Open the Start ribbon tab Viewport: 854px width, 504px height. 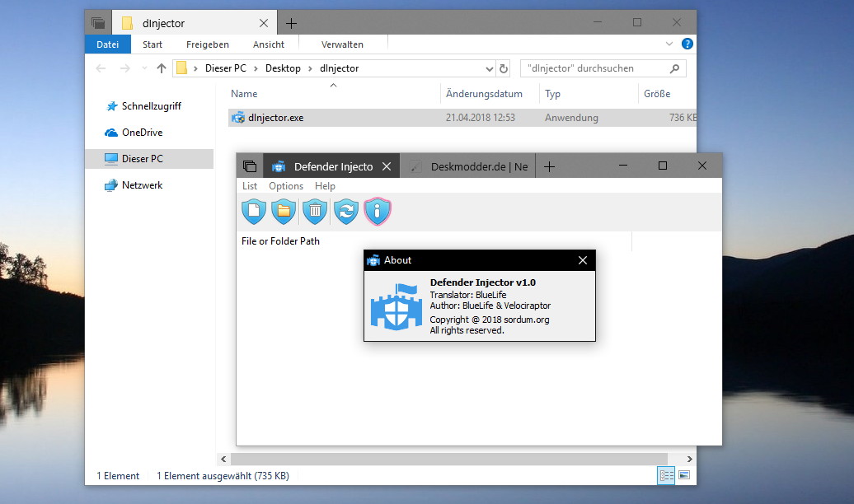[152, 44]
